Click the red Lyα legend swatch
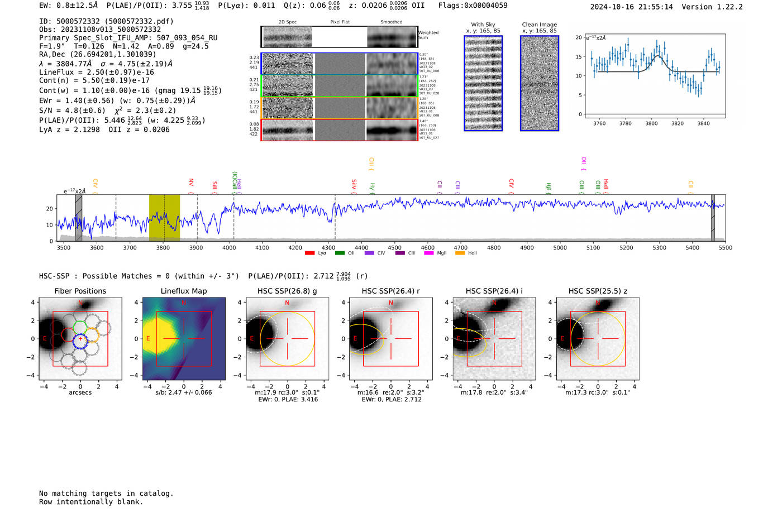Screen dimensions: 782x532 [310, 253]
